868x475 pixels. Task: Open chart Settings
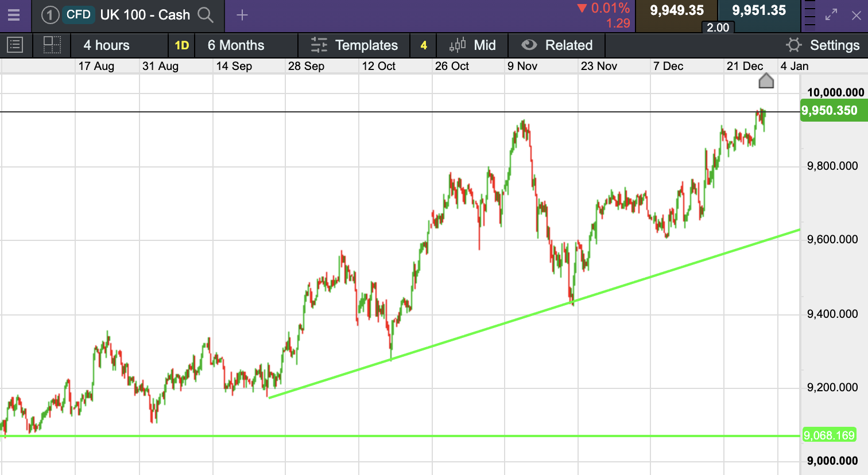point(823,45)
